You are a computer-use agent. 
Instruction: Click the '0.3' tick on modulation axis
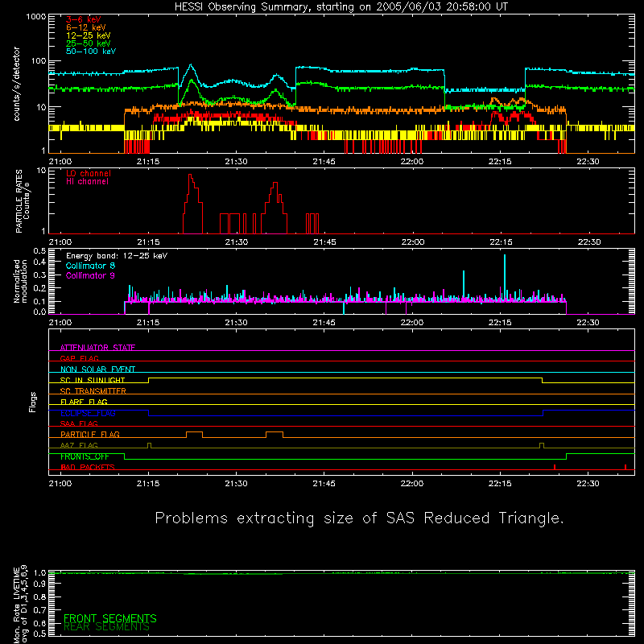pyautogui.click(x=39, y=275)
